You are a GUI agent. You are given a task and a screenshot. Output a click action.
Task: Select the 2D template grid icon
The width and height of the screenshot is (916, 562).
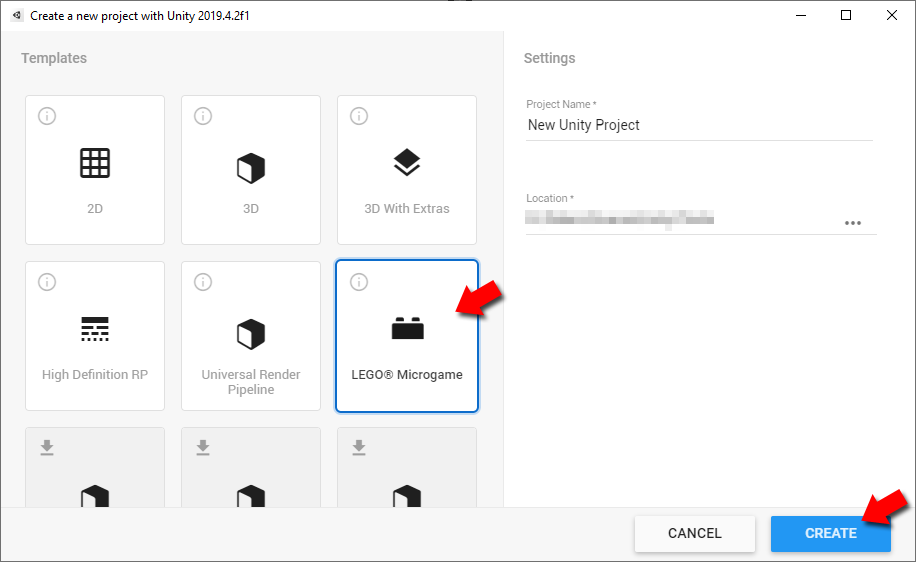coord(95,163)
